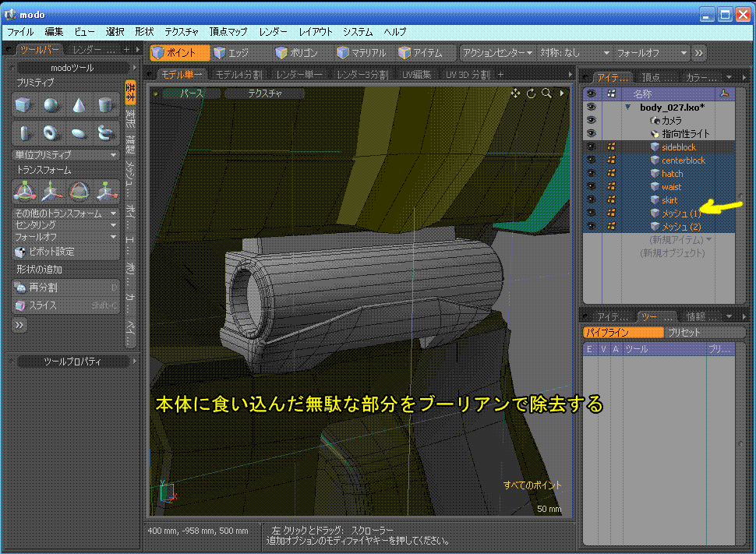Open the 形状 menu
Viewport: 756px width, 554px height.
(x=144, y=32)
